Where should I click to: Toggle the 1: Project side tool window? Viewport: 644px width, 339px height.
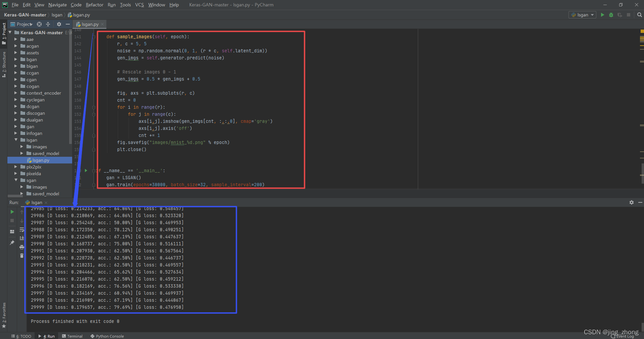[4, 34]
